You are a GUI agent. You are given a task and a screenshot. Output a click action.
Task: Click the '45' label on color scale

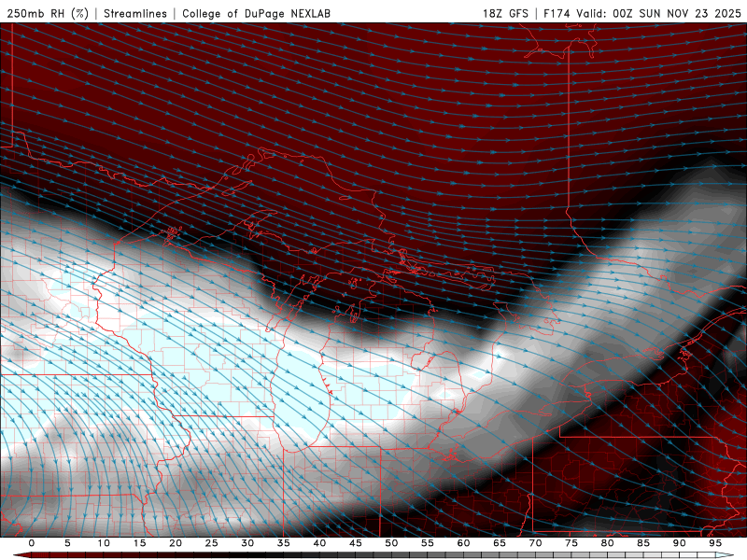pyautogui.click(x=356, y=543)
